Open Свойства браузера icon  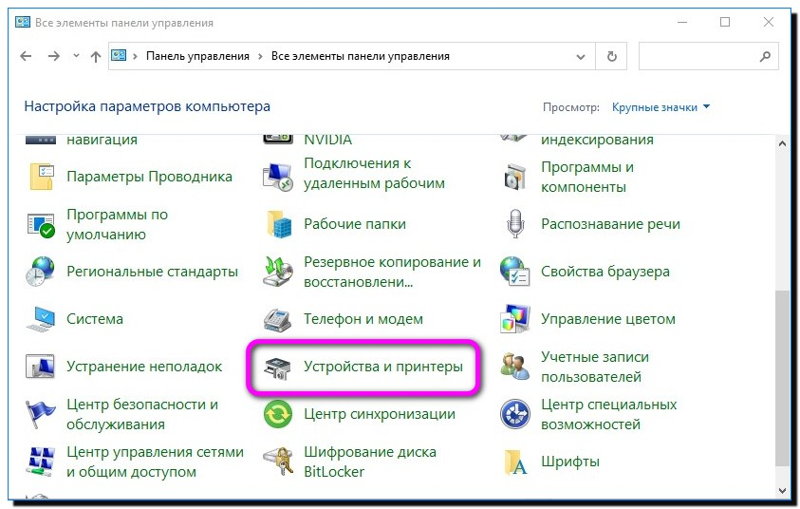pos(514,271)
